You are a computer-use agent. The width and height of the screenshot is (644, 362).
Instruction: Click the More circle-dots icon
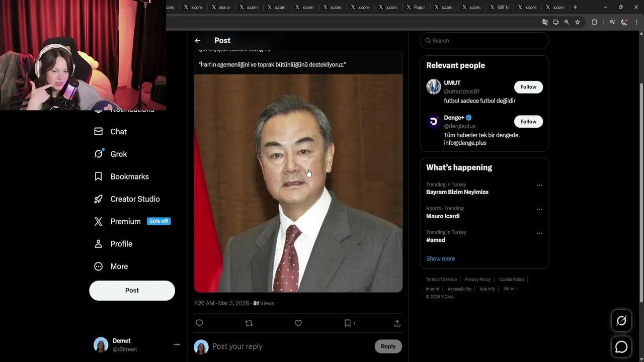(99, 266)
